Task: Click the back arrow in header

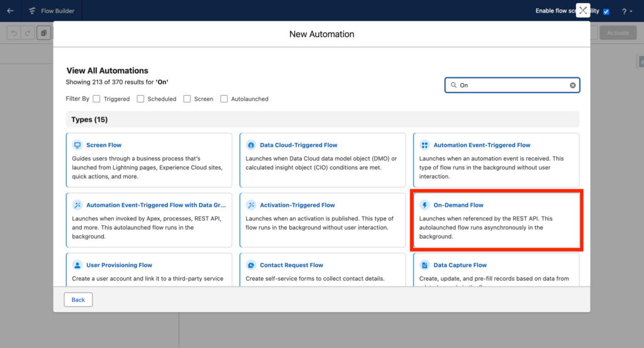Action: (10, 11)
